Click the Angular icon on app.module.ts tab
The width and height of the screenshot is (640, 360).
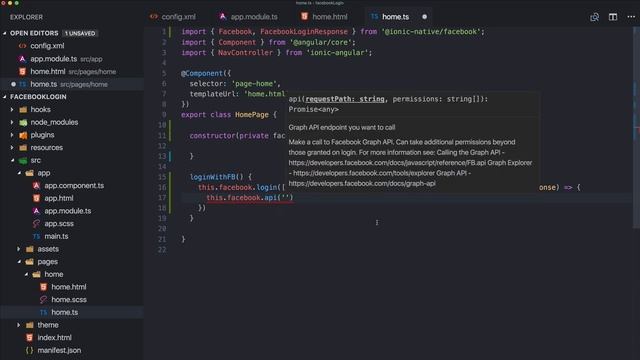tap(222, 16)
